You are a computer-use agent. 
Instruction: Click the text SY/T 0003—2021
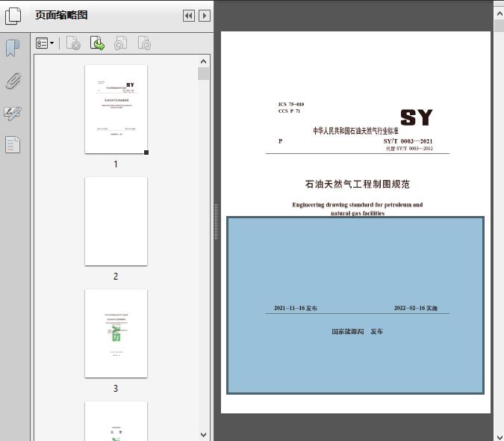[x=408, y=141]
